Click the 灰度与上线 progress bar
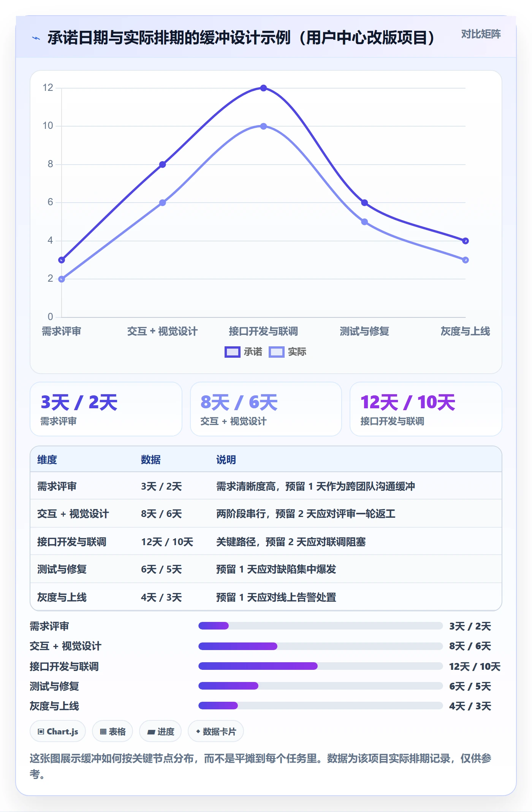The height and width of the screenshot is (812, 532). click(321, 706)
